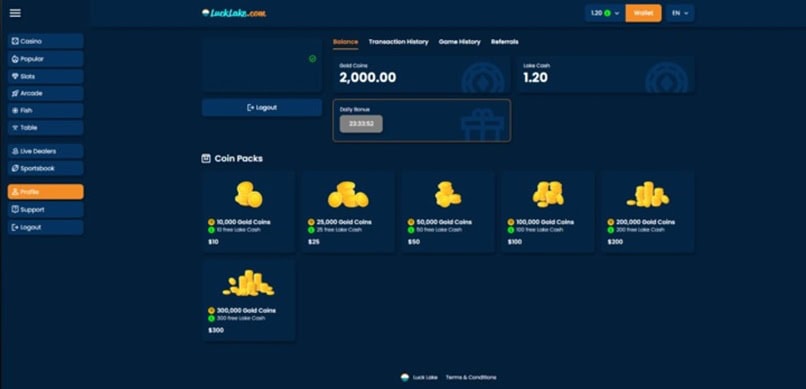The width and height of the screenshot is (806, 389).
Task: Open Live Dealers from the sidebar
Action: (x=45, y=151)
